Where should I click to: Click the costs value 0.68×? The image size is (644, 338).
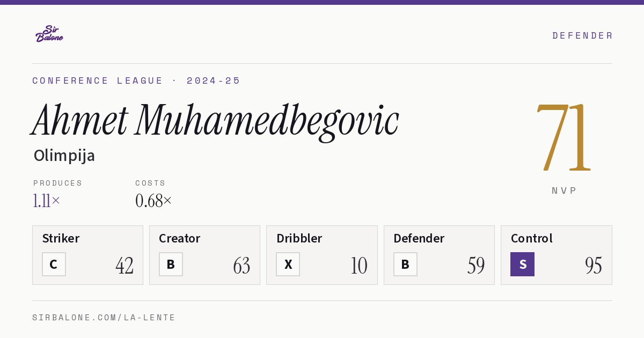tap(153, 201)
